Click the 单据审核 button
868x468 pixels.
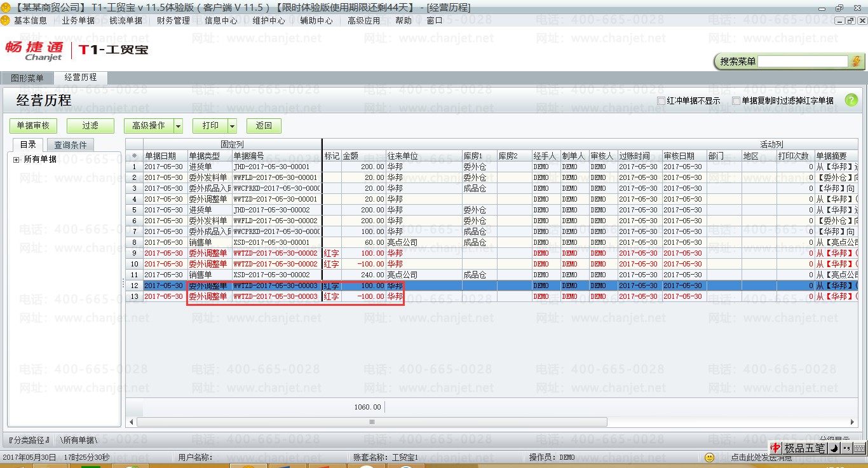point(33,126)
